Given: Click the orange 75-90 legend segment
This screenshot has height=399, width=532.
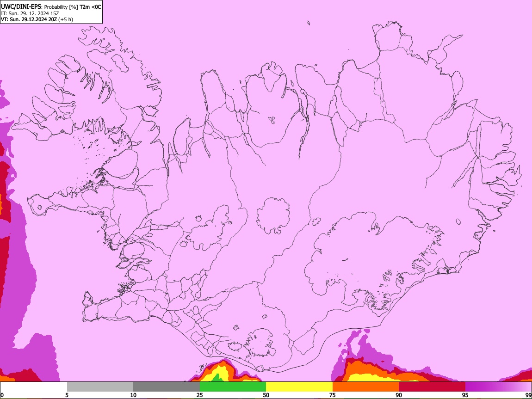Looking at the screenshot, I should point(366,387).
